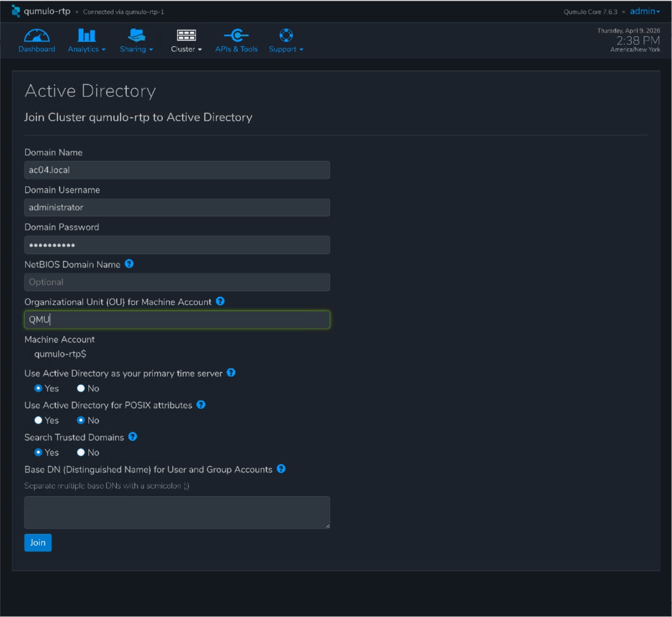The height and width of the screenshot is (617, 672).
Task: Click the Support lifebuoy icon
Action: tap(286, 35)
